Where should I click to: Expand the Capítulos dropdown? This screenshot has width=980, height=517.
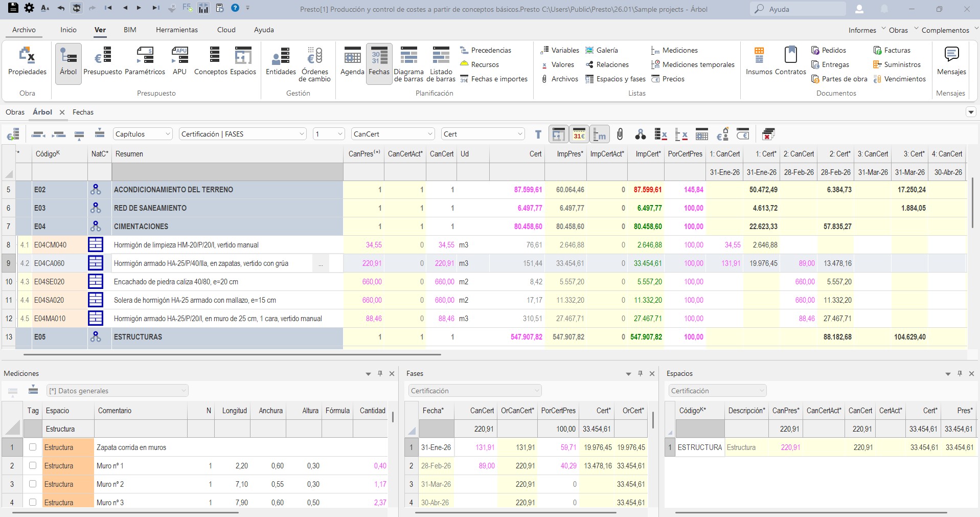143,134
